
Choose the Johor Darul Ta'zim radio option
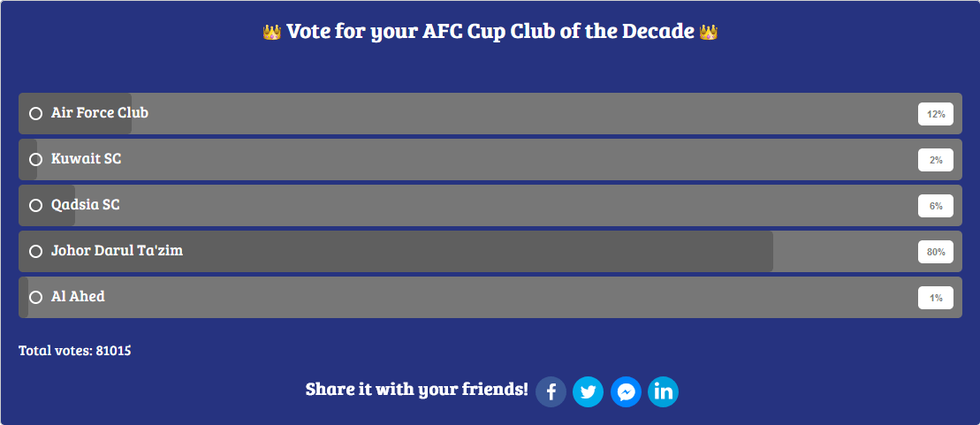(x=36, y=252)
